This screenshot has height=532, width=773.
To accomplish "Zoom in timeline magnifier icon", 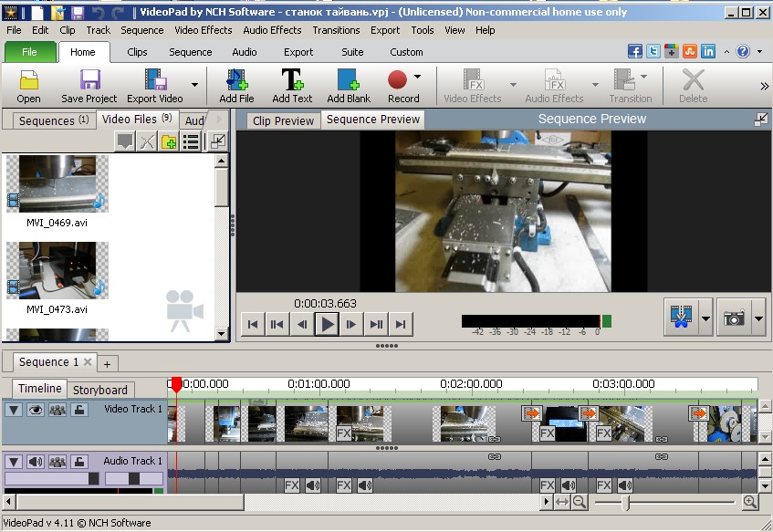I will (x=750, y=503).
